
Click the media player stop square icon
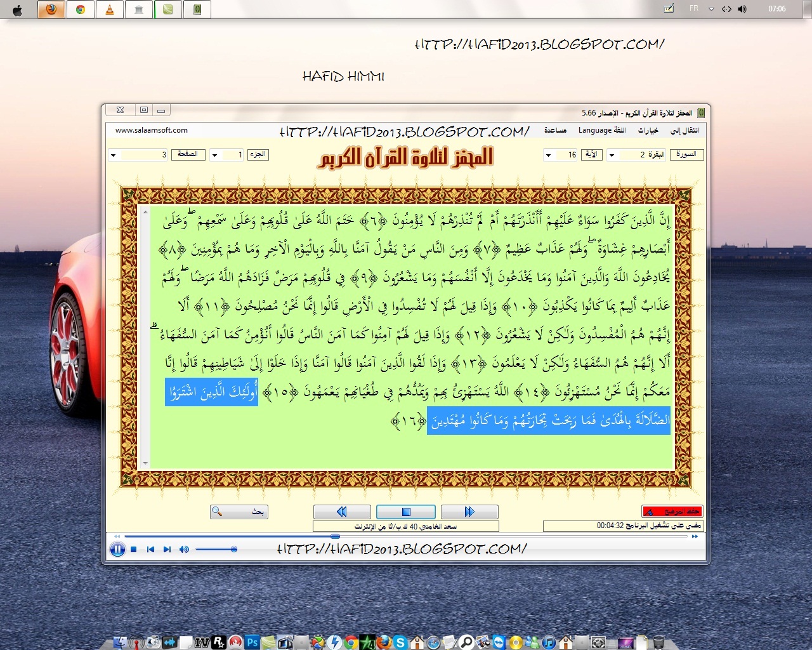click(x=134, y=550)
